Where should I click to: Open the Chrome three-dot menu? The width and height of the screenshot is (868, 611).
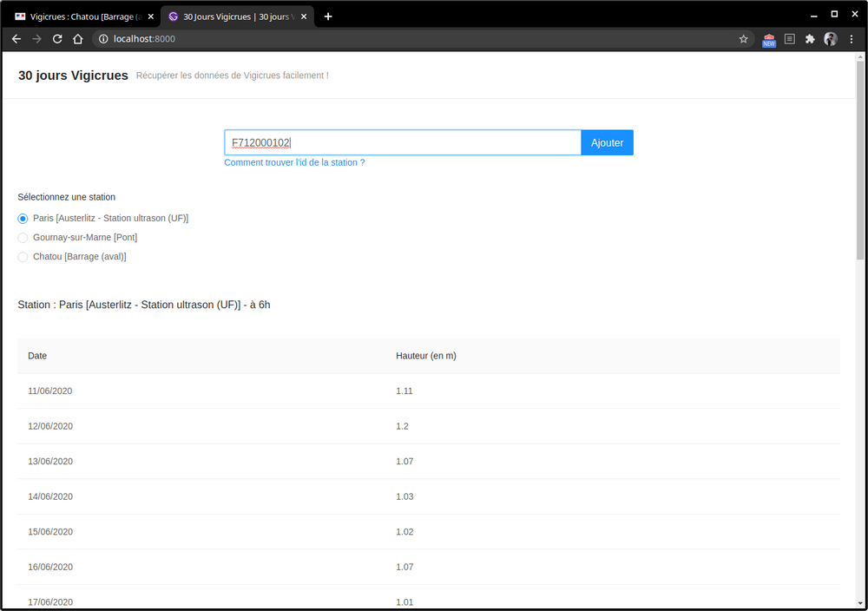(852, 39)
